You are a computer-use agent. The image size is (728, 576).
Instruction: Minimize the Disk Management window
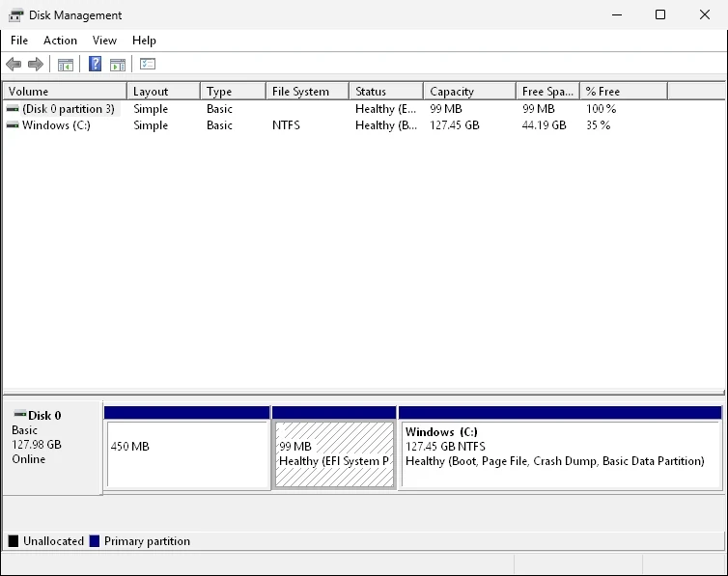(617, 14)
